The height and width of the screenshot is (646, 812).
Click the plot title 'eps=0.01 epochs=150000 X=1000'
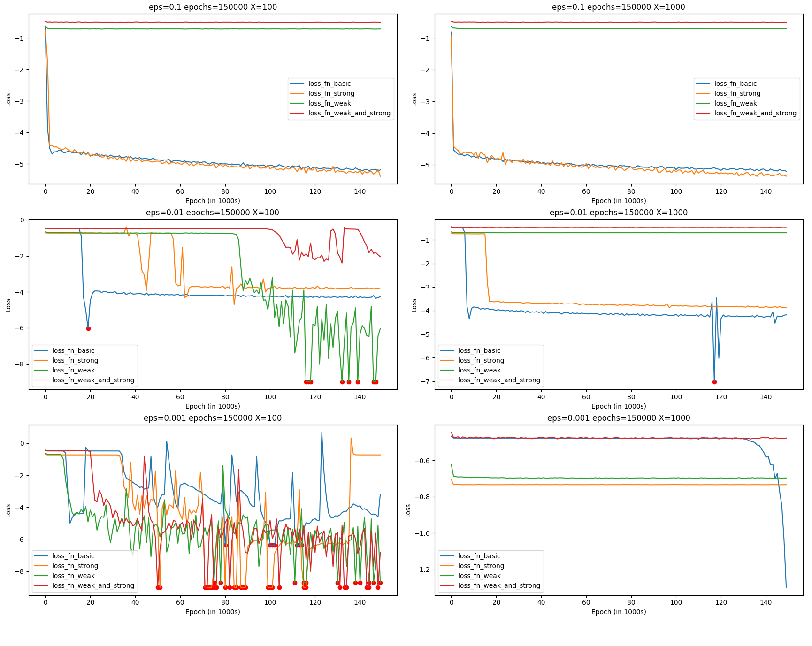point(619,213)
